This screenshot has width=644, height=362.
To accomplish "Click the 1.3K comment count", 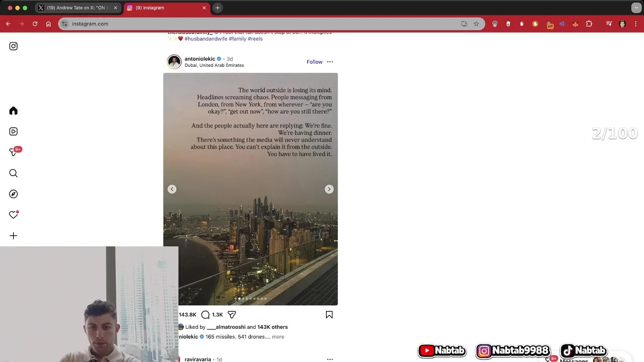I will pyautogui.click(x=217, y=315).
